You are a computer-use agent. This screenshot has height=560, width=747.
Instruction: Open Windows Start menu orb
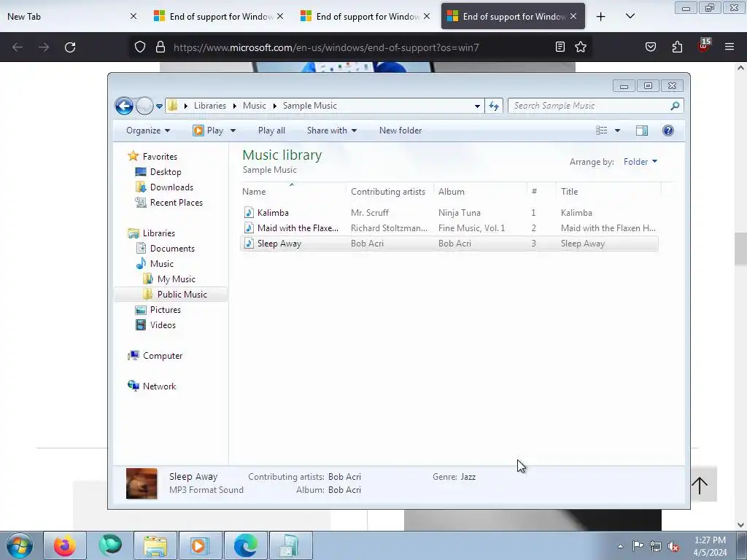pos(20,545)
